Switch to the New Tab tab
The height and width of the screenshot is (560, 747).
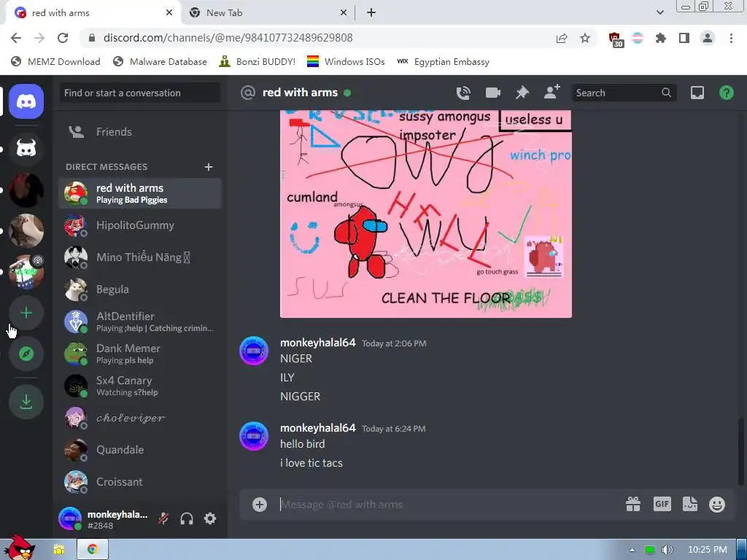[268, 13]
